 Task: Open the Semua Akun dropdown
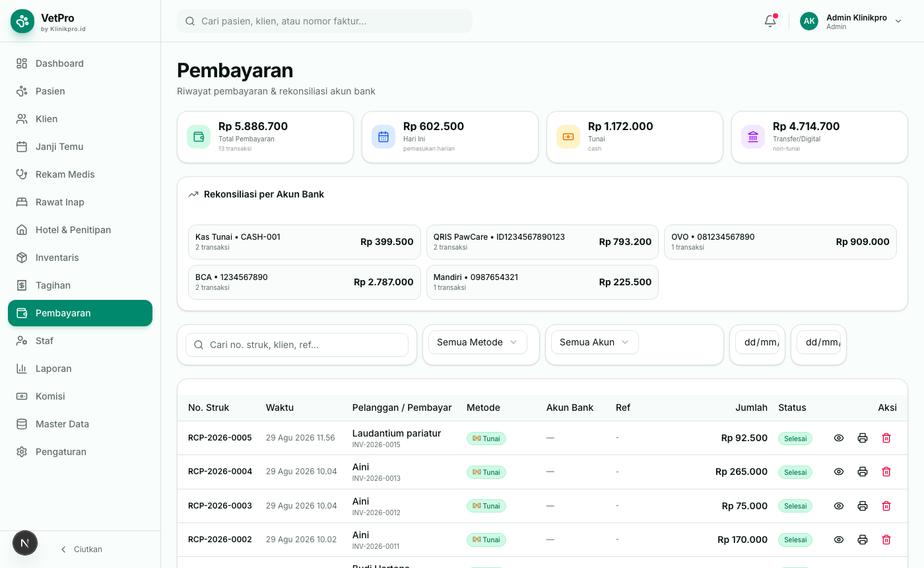[x=595, y=342]
